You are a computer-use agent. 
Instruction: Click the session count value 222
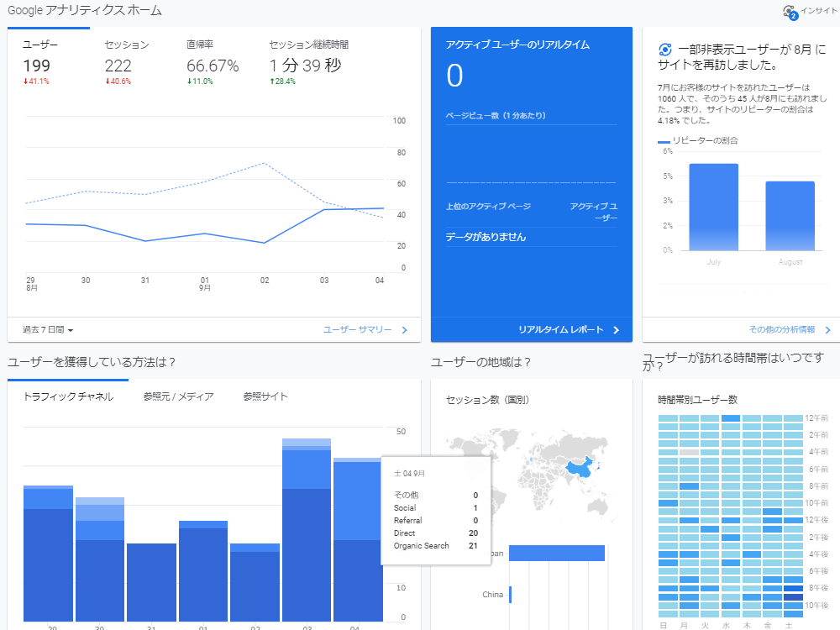coord(118,66)
